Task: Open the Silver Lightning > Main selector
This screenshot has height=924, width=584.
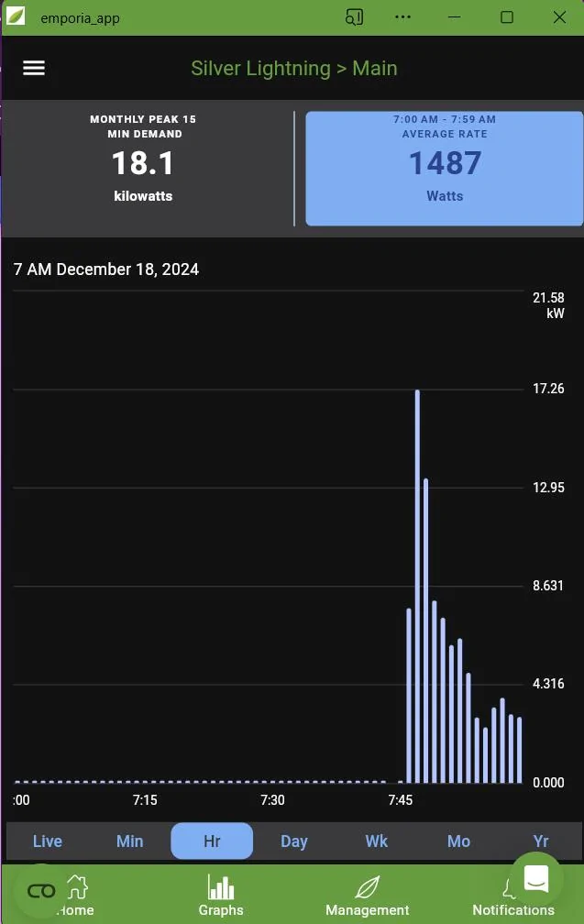Action: coord(293,69)
